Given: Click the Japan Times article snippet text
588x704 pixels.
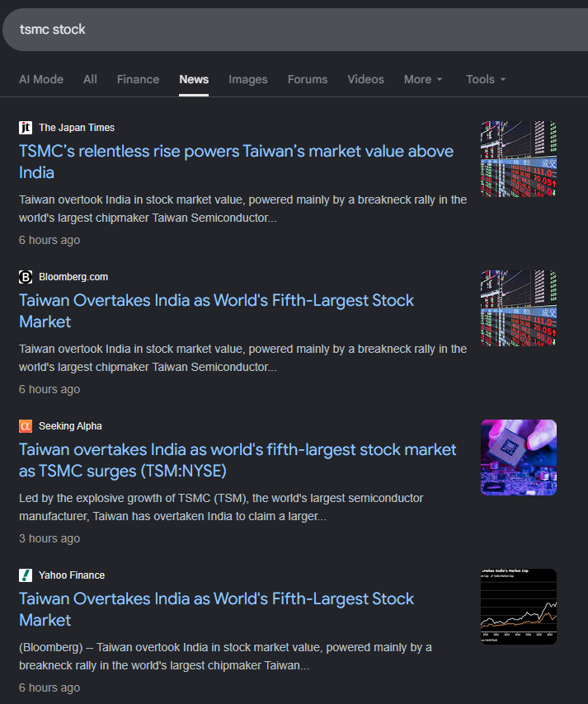Looking at the screenshot, I should (x=242, y=209).
